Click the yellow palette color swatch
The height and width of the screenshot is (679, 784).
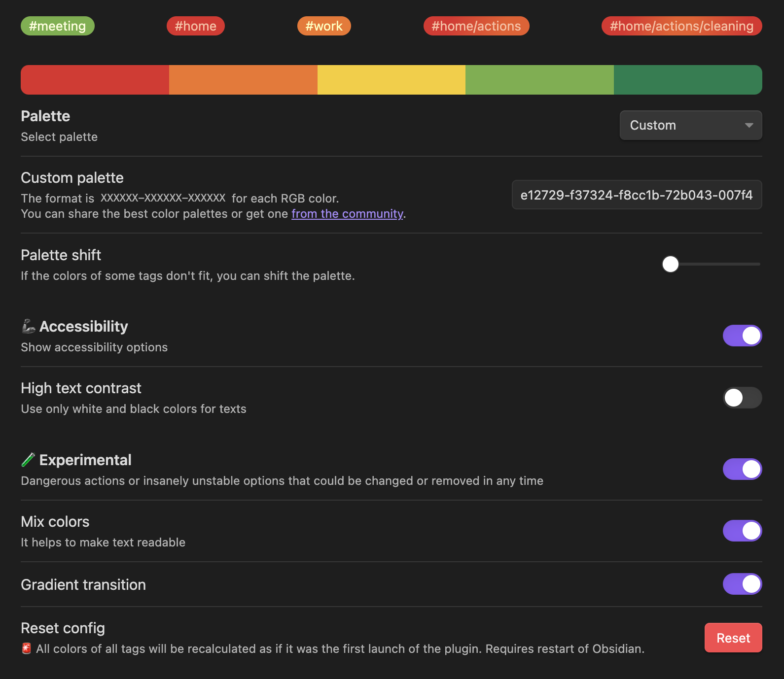pyautogui.click(x=392, y=80)
